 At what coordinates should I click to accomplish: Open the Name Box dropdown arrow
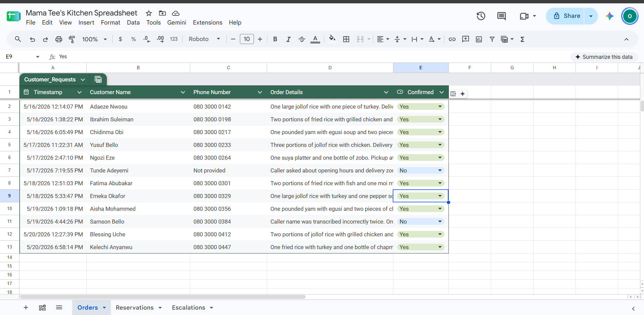point(38,56)
